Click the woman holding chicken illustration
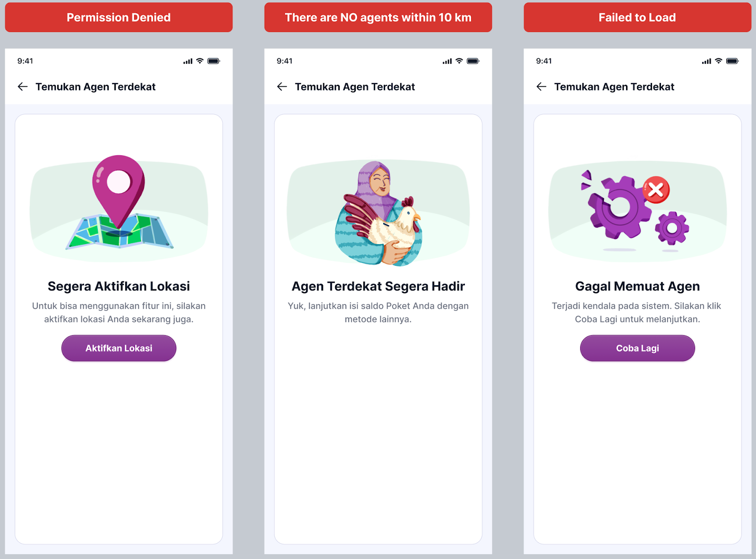The image size is (756, 559). (378, 213)
